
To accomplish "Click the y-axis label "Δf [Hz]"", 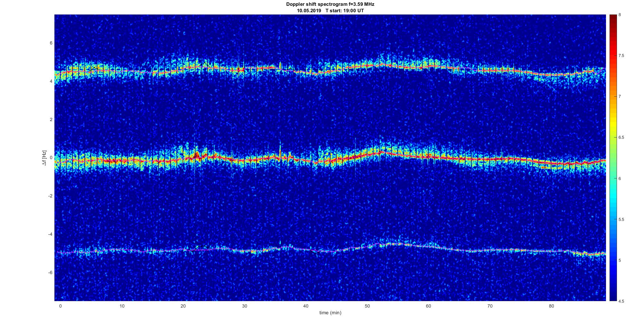I will click(x=44, y=158).
